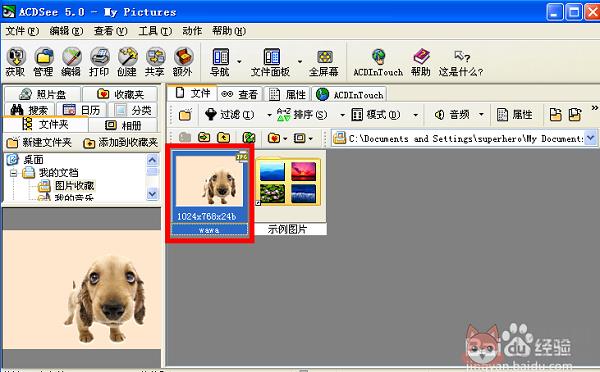Viewport: 600px width, 372px height.
Task: Open the 查看 (View) menu
Action: [111, 31]
